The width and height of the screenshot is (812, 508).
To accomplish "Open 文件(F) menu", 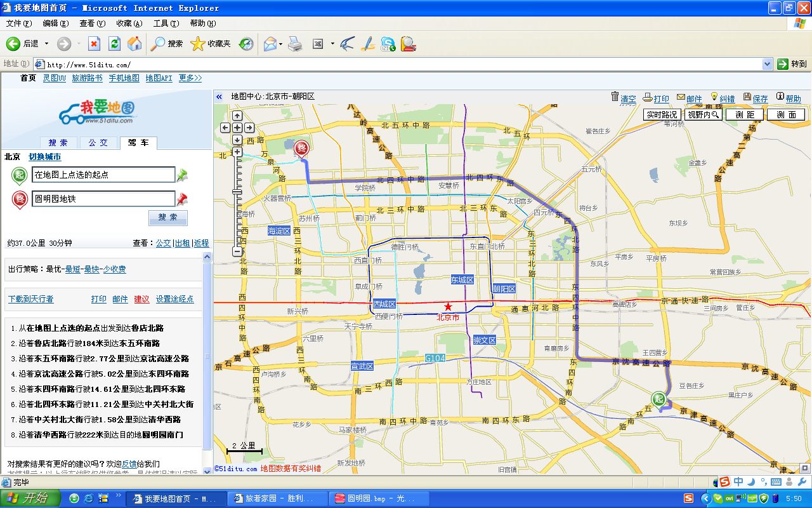I will [x=19, y=23].
